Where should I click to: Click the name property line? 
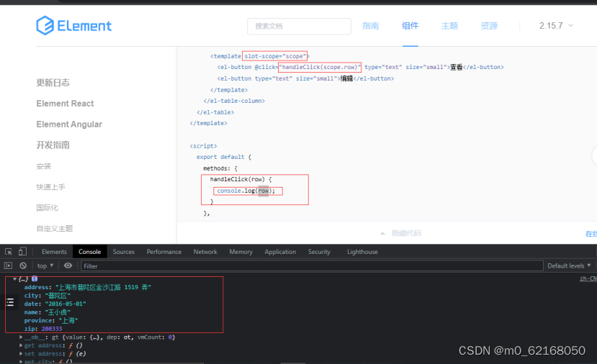tap(48, 312)
